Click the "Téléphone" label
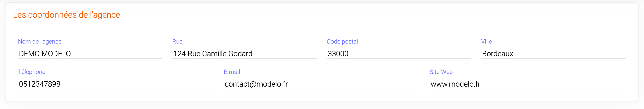Viewport: 644px width, 109px height. 31,72
